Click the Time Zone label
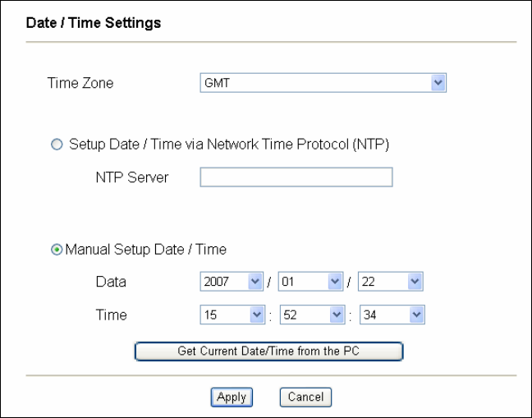The height and width of the screenshot is (418, 532). coord(80,83)
